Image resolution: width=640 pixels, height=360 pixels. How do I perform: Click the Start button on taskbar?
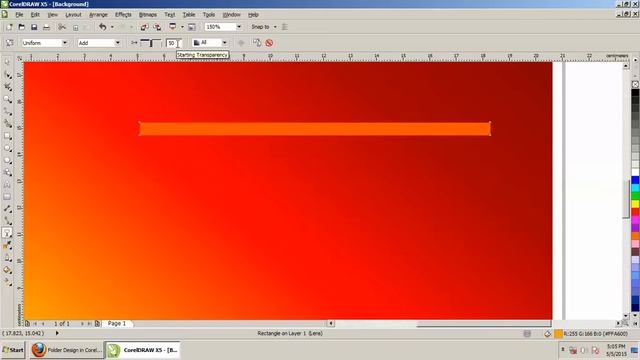coord(13,350)
